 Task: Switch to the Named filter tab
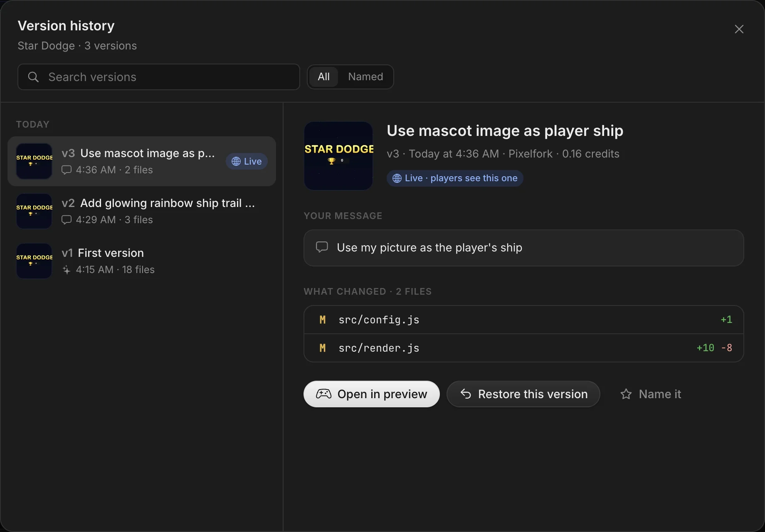coord(365,77)
